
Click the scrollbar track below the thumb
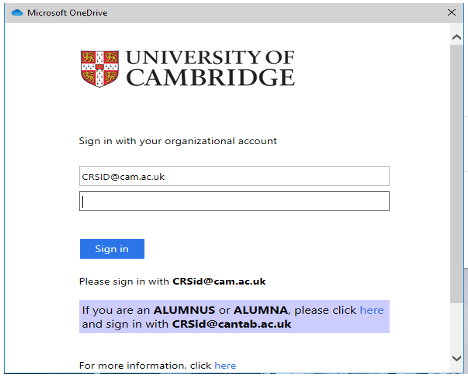tap(456, 327)
